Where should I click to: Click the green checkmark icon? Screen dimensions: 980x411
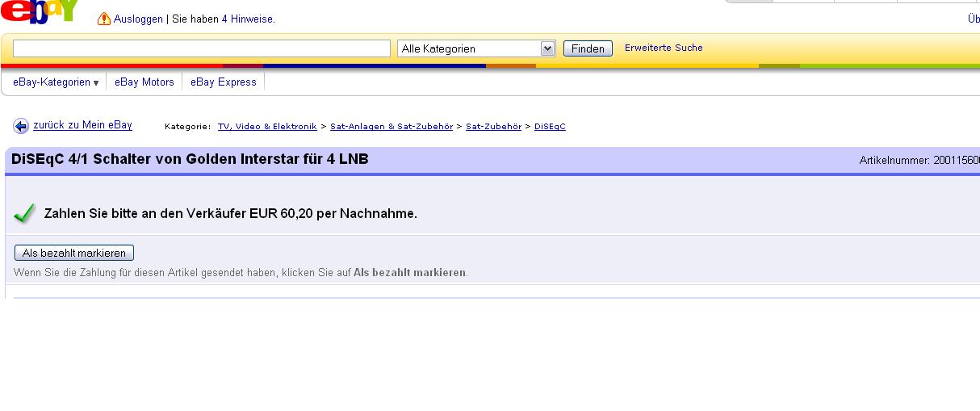25,213
